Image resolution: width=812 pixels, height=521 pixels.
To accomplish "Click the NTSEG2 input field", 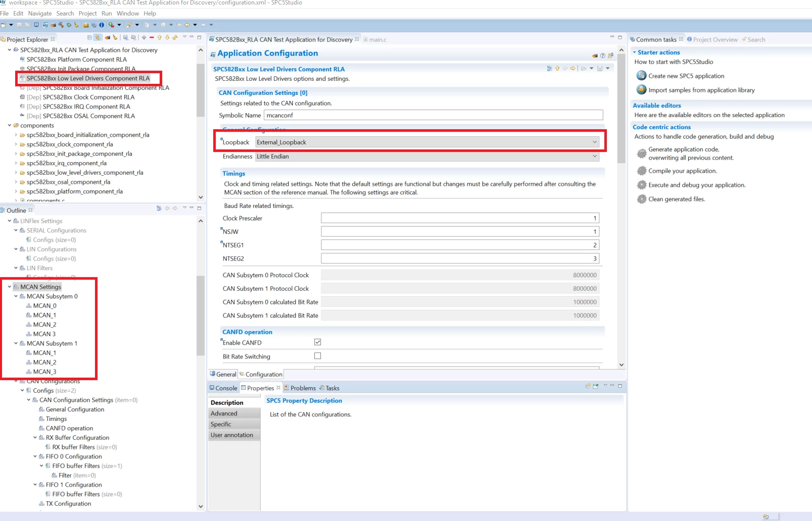I will [460, 258].
